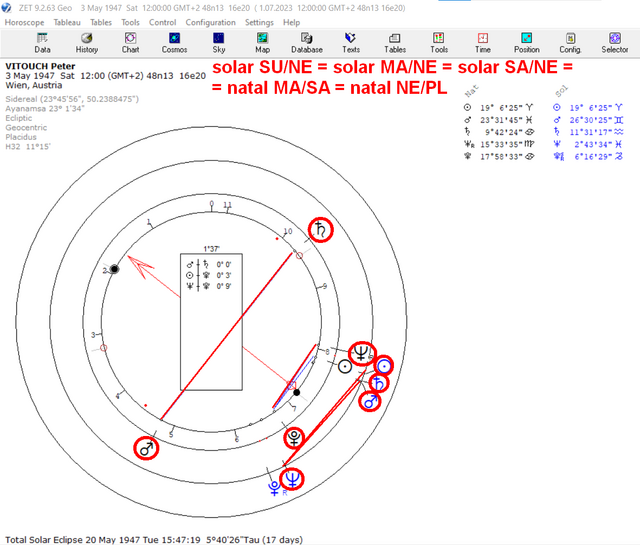Open the Tables toolbar icon
Viewport: 640px width, 545px height.
tap(395, 43)
